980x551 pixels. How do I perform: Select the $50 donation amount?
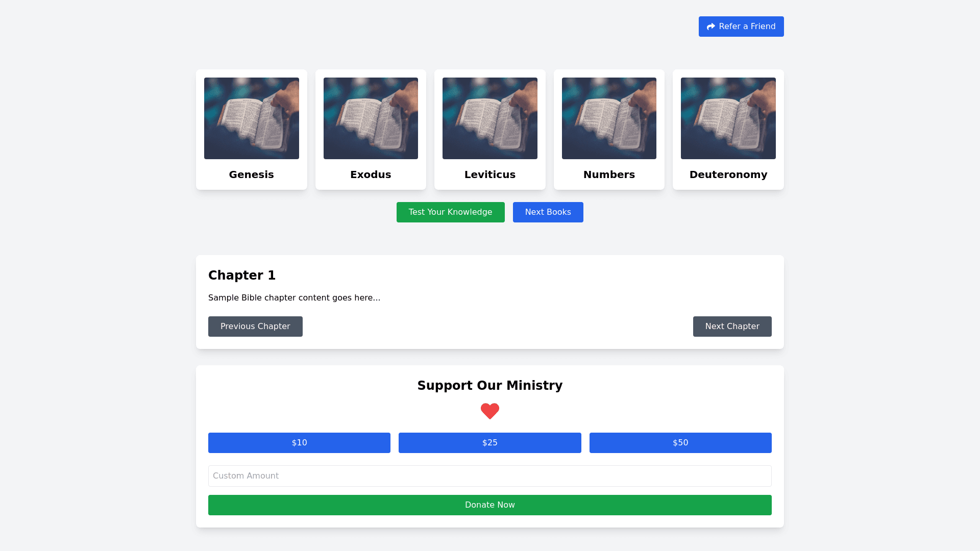(x=680, y=442)
